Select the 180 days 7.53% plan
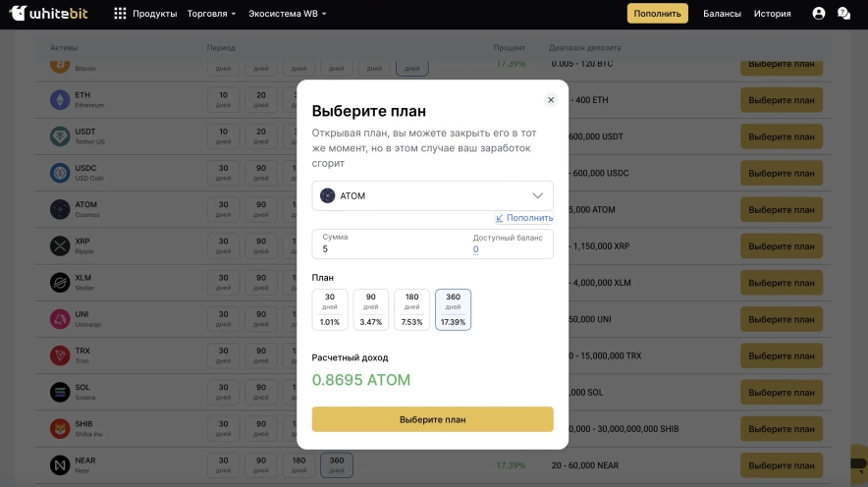The image size is (868, 487). pyautogui.click(x=412, y=309)
